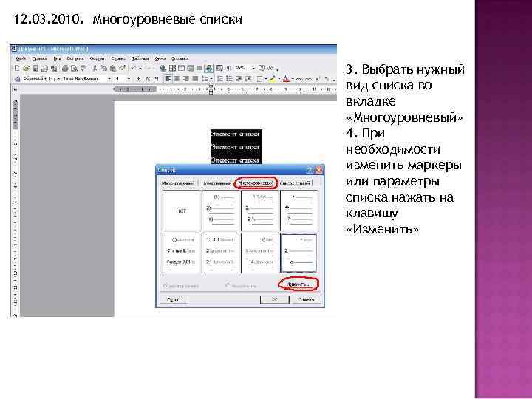Viewport: 532px width, 399px height.
Task: Open the Правка menu
Action: 40,58
